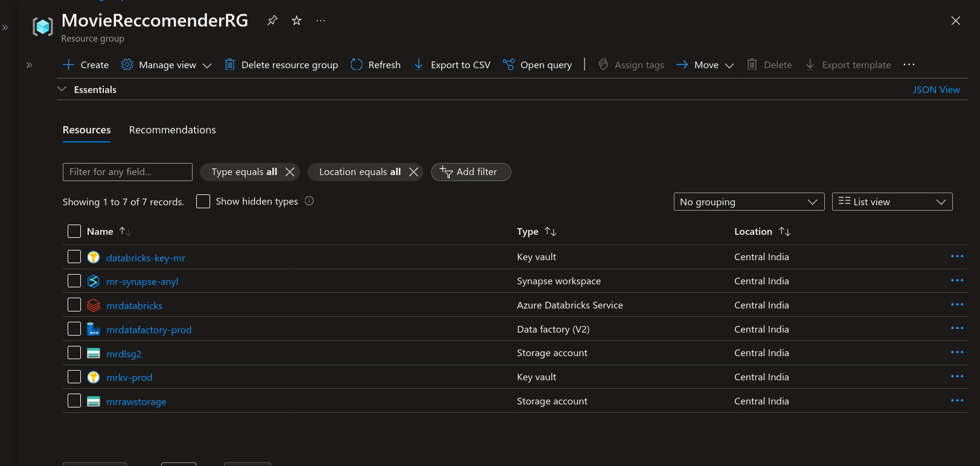Click storage icon beside mrrawstorage

point(94,401)
